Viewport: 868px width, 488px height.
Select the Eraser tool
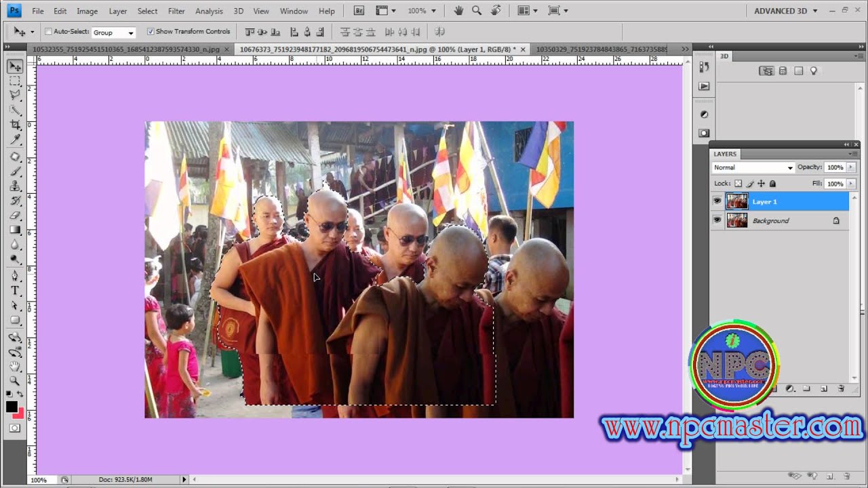[15, 216]
